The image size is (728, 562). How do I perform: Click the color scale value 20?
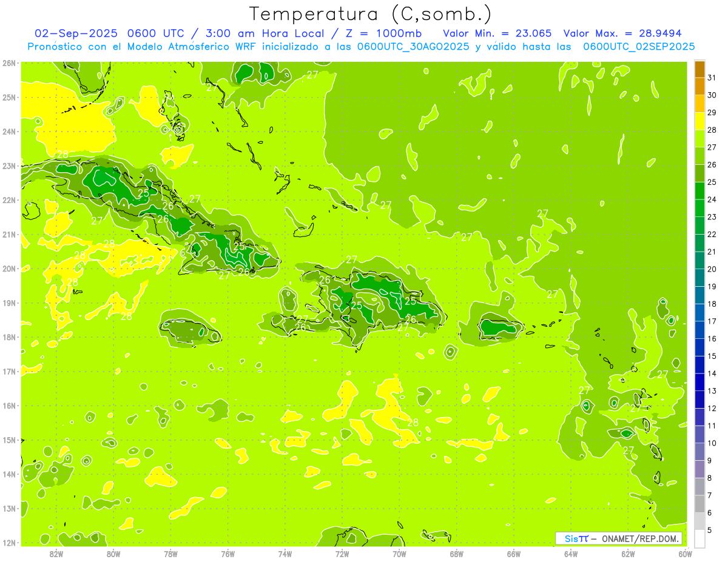click(x=712, y=269)
